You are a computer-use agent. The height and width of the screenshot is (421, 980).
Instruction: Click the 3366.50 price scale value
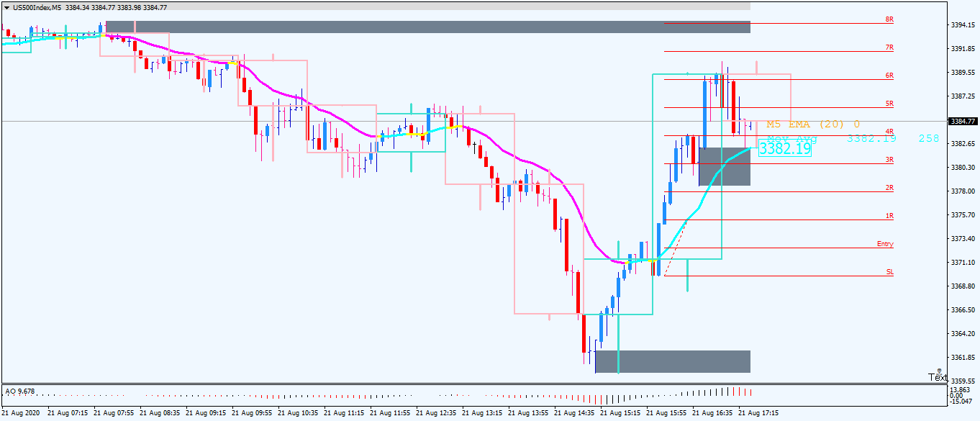click(963, 310)
